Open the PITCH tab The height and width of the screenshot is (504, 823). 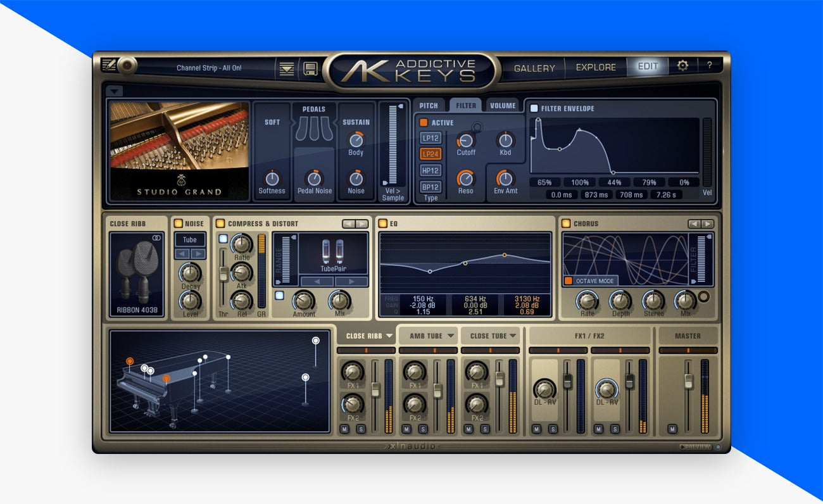click(429, 106)
